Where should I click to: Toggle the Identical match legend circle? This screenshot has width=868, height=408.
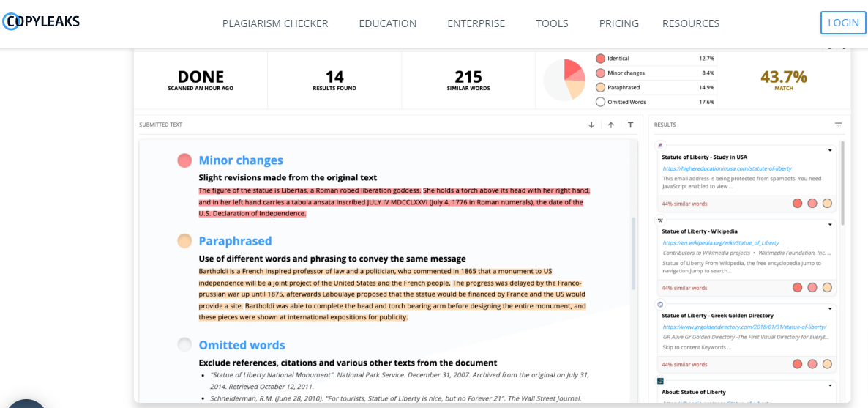coord(600,58)
